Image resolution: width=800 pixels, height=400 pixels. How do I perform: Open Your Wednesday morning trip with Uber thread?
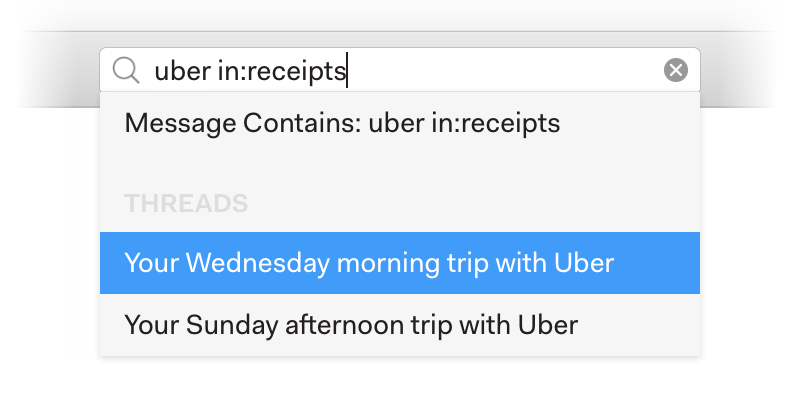399,263
